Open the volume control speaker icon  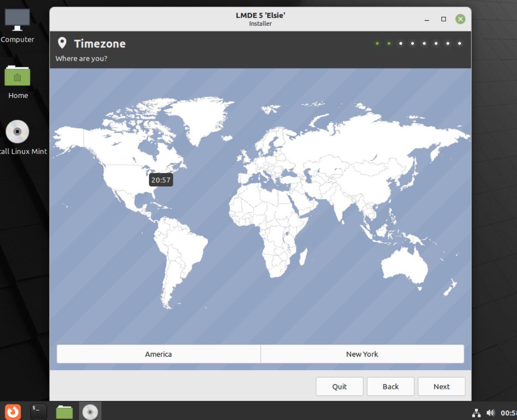click(492, 411)
